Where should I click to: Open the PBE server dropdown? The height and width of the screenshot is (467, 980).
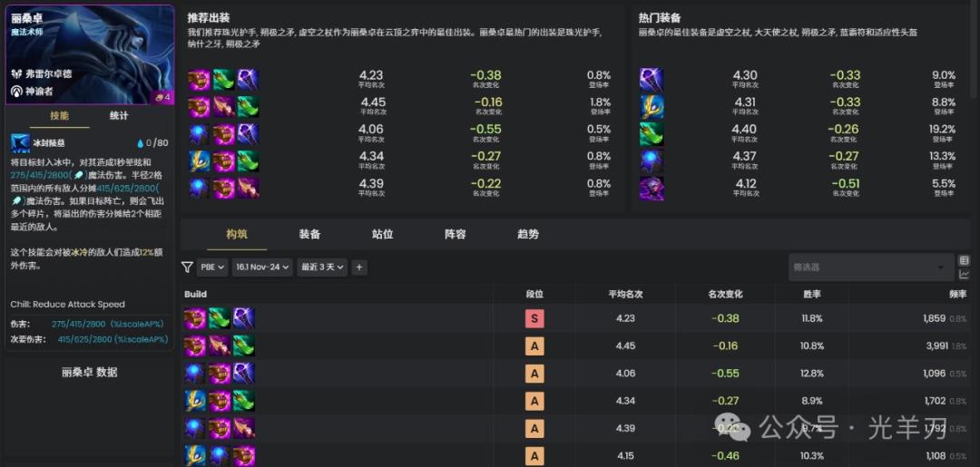(x=212, y=268)
